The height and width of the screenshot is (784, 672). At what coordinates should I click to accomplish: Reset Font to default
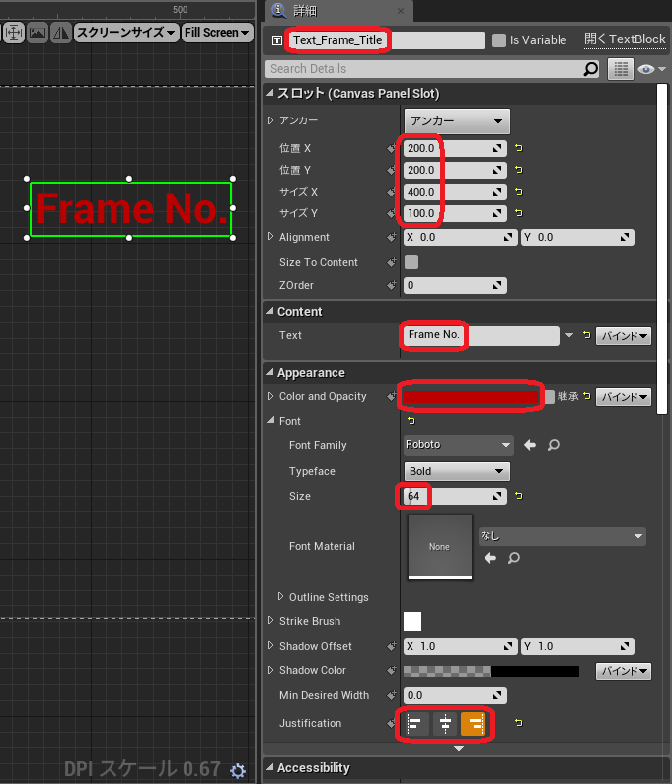(x=411, y=420)
